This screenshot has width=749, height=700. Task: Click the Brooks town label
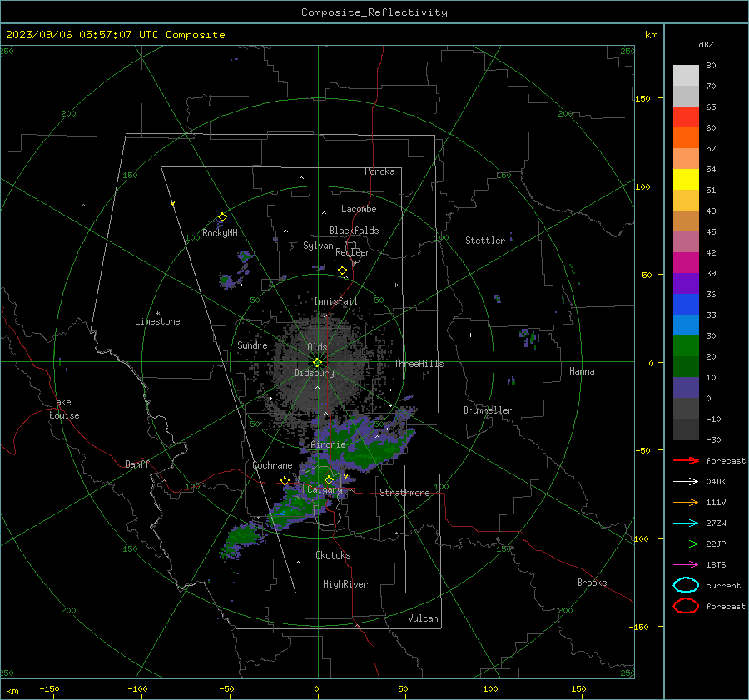click(592, 583)
